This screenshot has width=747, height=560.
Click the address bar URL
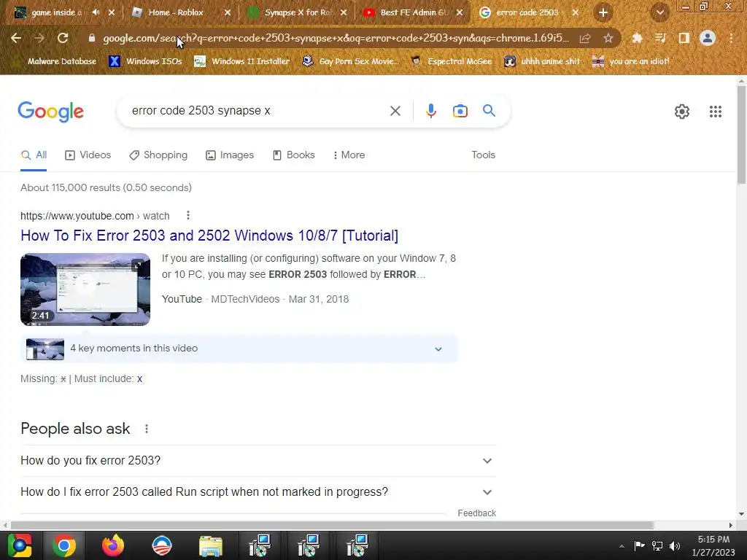336,38
